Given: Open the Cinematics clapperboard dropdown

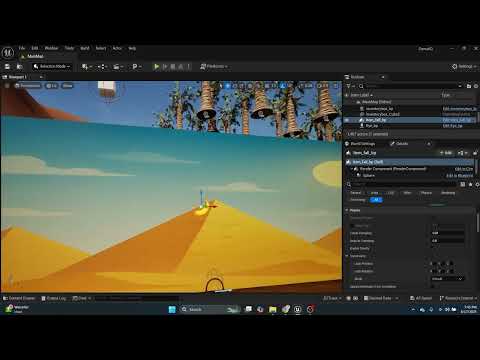Looking at the screenshot, I should coord(118,67).
